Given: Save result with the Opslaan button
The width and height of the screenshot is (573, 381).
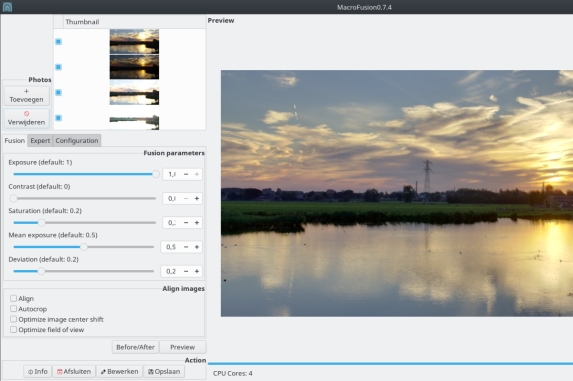Looking at the screenshot, I should pyautogui.click(x=164, y=372).
